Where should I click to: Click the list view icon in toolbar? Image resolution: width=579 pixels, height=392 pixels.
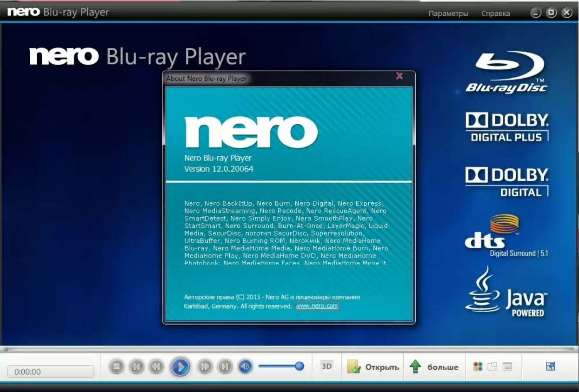[507, 366]
